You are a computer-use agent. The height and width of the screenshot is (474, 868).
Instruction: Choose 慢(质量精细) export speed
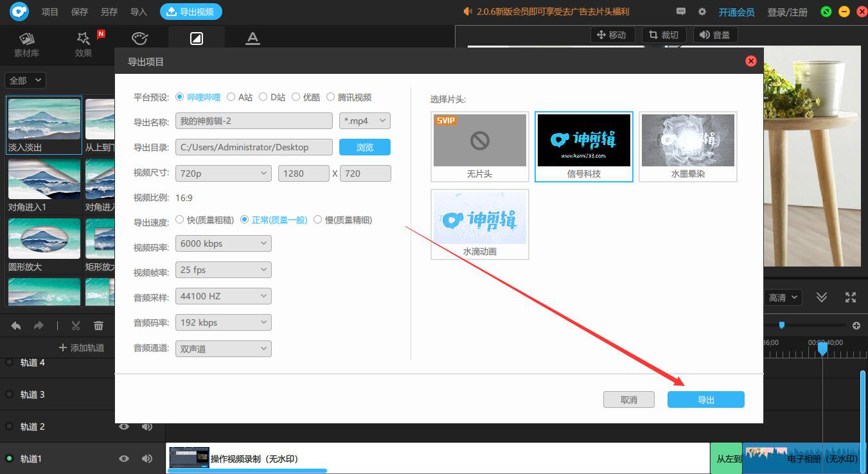[343, 220]
